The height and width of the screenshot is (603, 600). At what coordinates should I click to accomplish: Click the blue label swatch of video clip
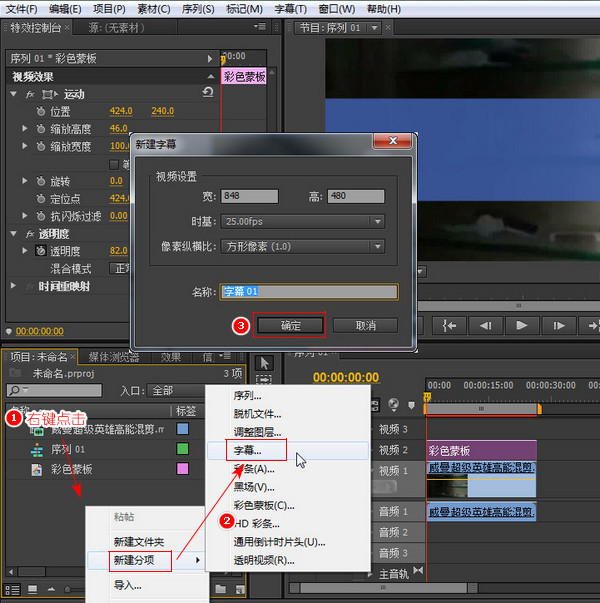[182, 429]
